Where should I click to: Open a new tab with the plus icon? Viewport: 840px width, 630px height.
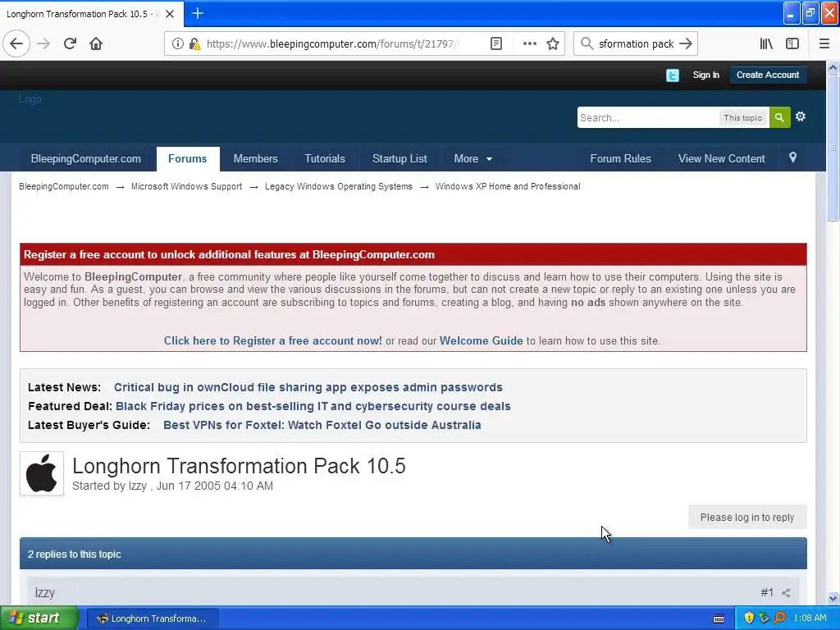pyautogui.click(x=197, y=13)
